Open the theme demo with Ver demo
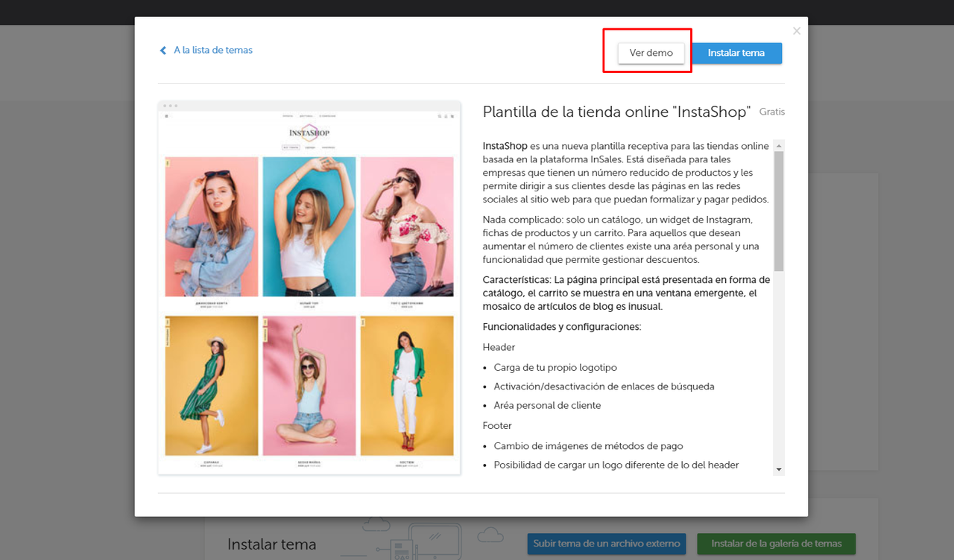The height and width of the screenshot is (560, 954). click(x=651, y=53)
